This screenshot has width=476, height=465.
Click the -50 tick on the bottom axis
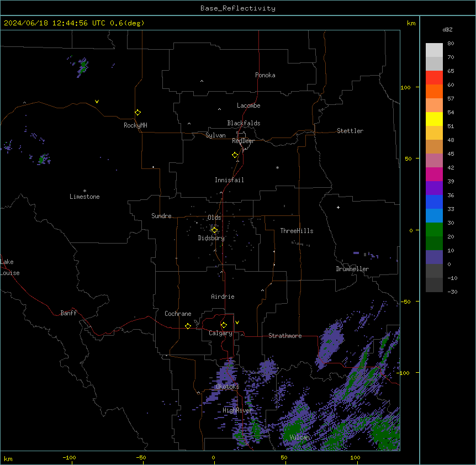[141, 457]
